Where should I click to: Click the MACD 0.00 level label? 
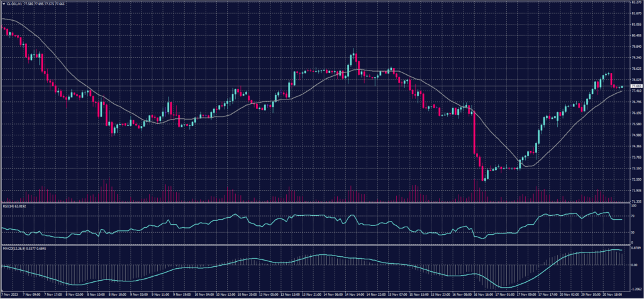pos(633,265)
